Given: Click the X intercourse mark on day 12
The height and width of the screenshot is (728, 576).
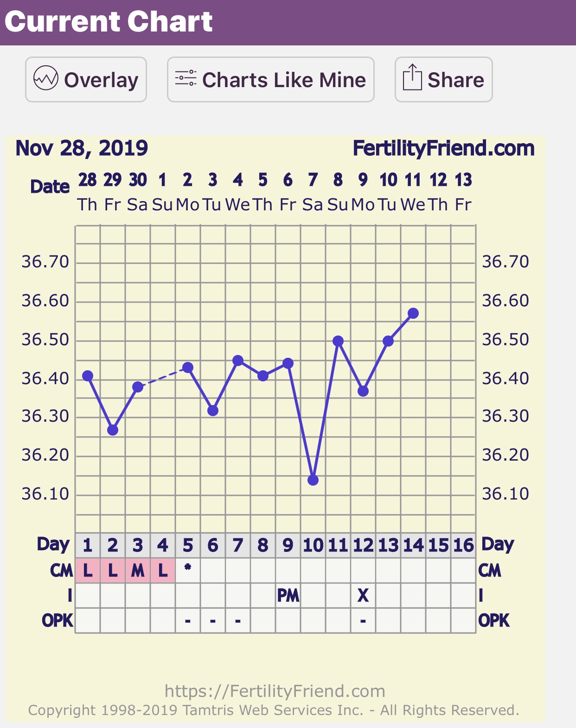Looking at the screenshot, I should coord(363,595).
